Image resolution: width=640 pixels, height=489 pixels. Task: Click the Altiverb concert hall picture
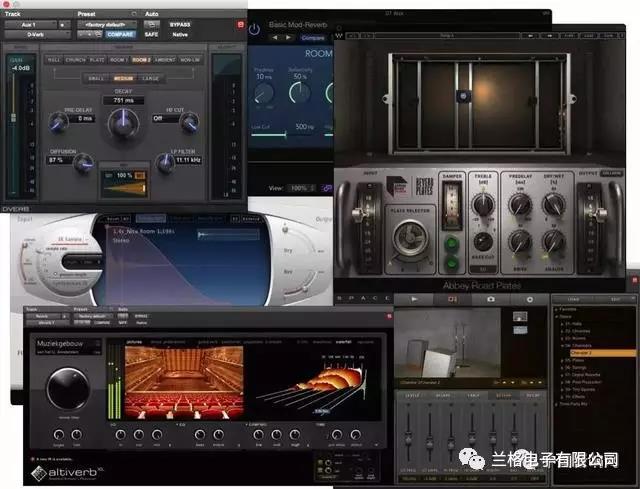pos(184,382)
